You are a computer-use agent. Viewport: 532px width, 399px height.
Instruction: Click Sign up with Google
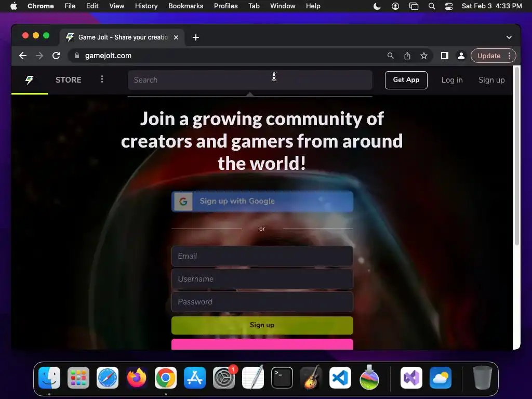[262, 201]
